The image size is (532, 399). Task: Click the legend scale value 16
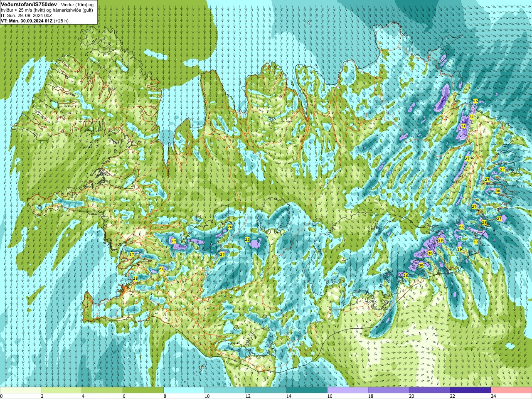tap(330, 396)
